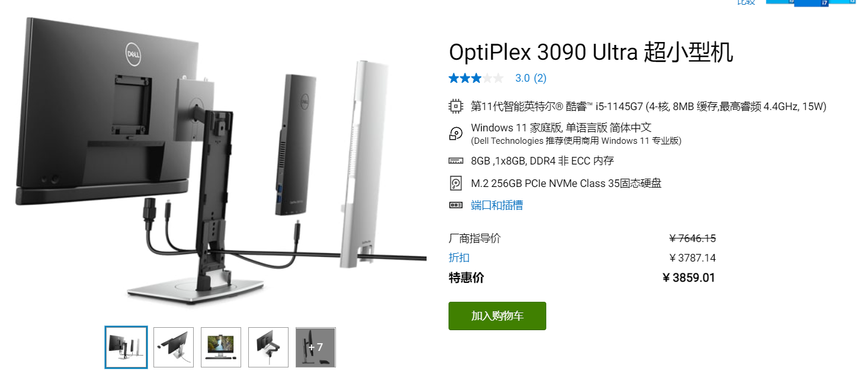The image size is (868, 371).
Task: Click the star rating icons
Action: pyautogui.click(x=476, y=78)
